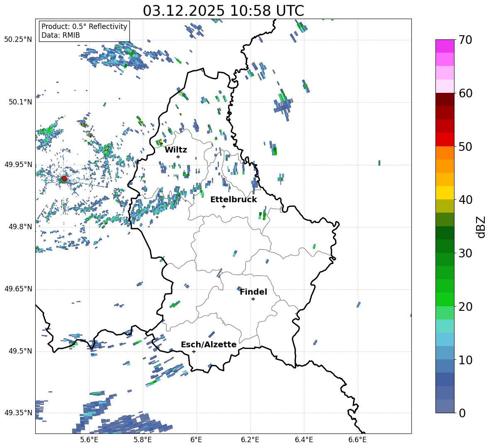
Task: Click the Findel station cross marker
Action: 253,299
